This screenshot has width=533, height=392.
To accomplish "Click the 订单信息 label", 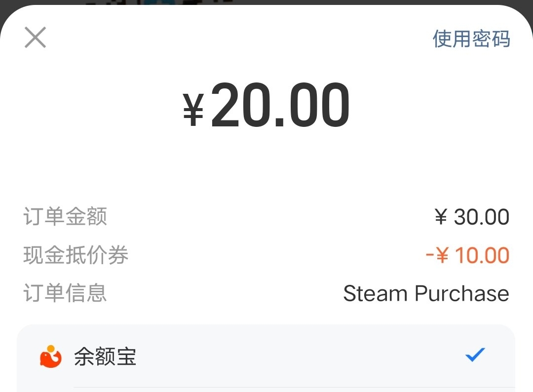I will [65, 293].
